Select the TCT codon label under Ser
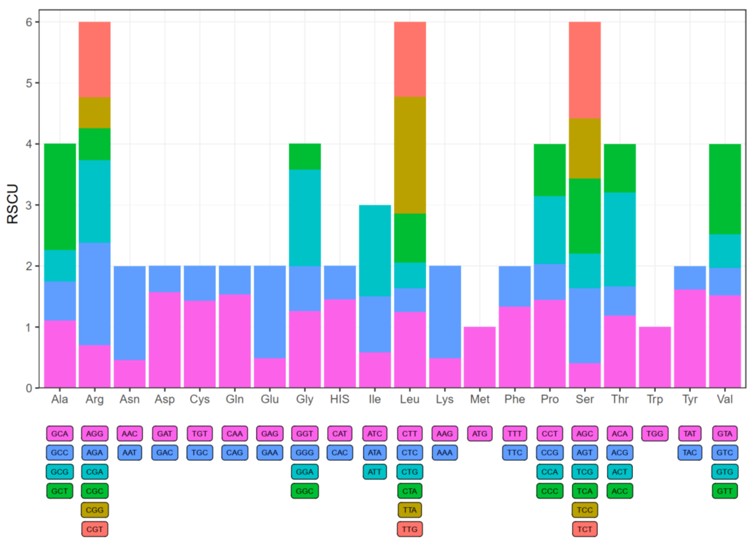 click(x=585, y=529)
